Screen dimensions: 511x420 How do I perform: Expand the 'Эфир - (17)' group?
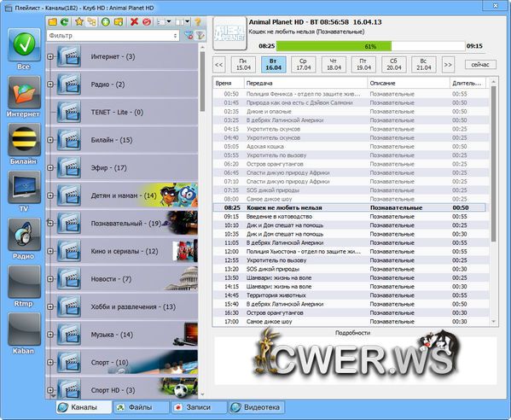pyautogui.click(x=50, y=168)
